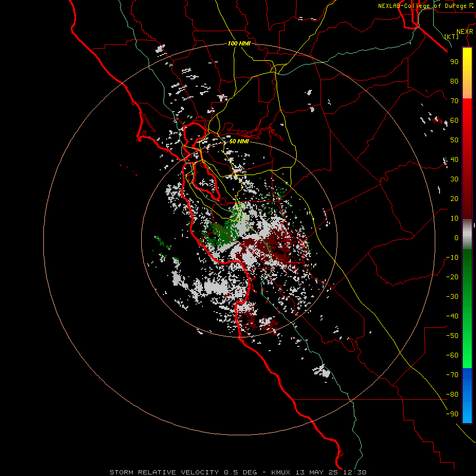Click the positive 20 scale value

coord(454,198)
